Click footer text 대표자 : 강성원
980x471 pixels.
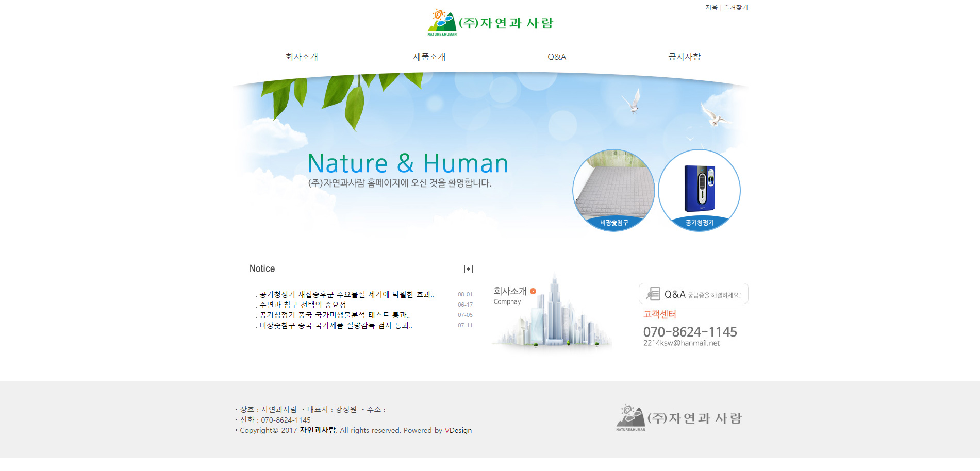[x=331, y=410]
